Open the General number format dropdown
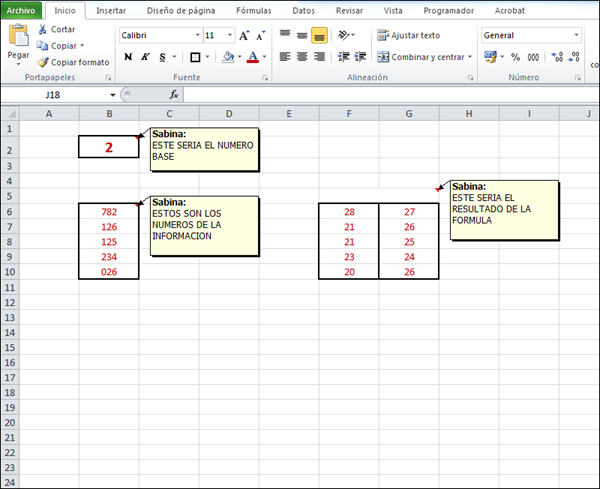This screenshot has height=489, width=600. pos(576,35)
